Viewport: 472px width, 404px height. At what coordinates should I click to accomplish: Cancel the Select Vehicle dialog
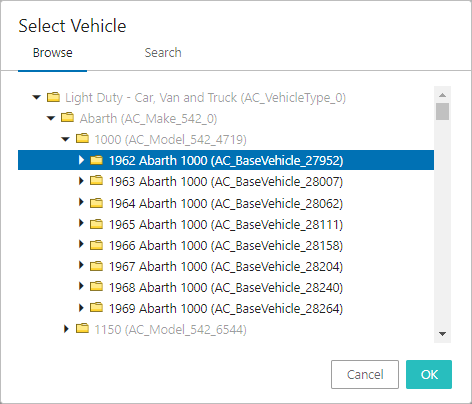(365, 374)
